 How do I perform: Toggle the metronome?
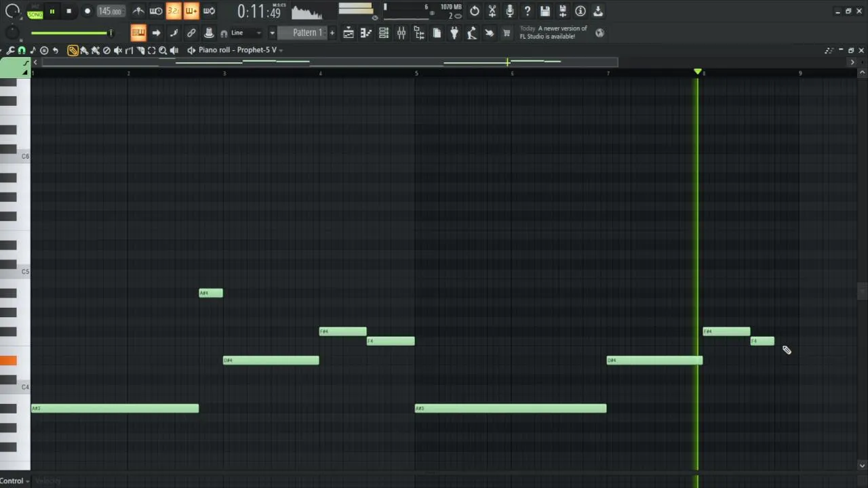[x=138, y=11]
